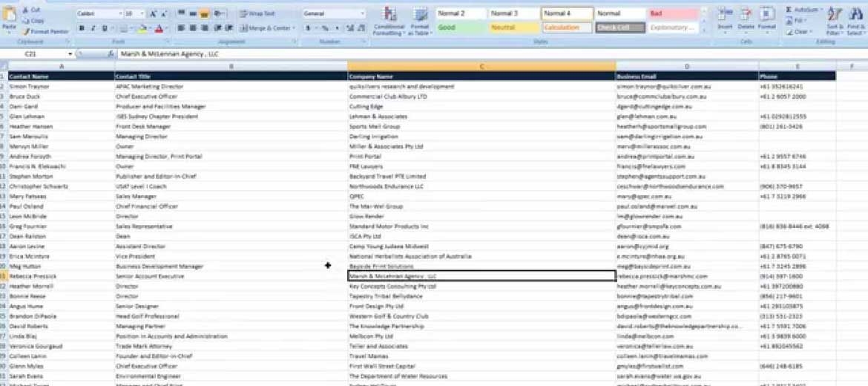This screenshot has width=868, height=386.
Task: Click the Paste clipboard icon
Action: coord(9,14)
